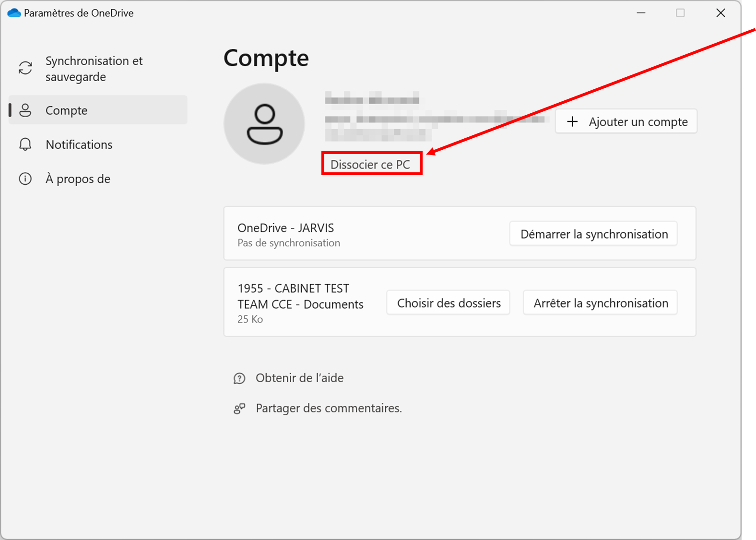Open Synchronisation et sauvegarde section

(x=98, y=69)
